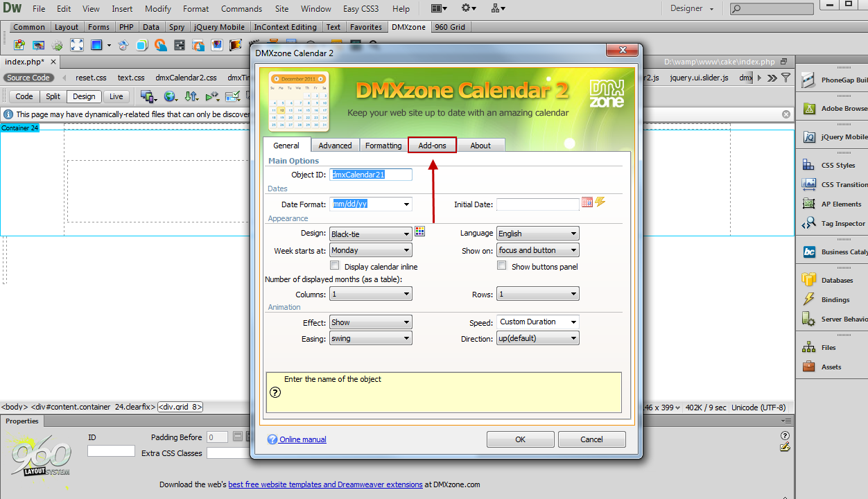Screen dimensions: 868x499
Task: Click the lightning bolt dynamic data icon
Action: pyautogui.click(x=600, y=202)
